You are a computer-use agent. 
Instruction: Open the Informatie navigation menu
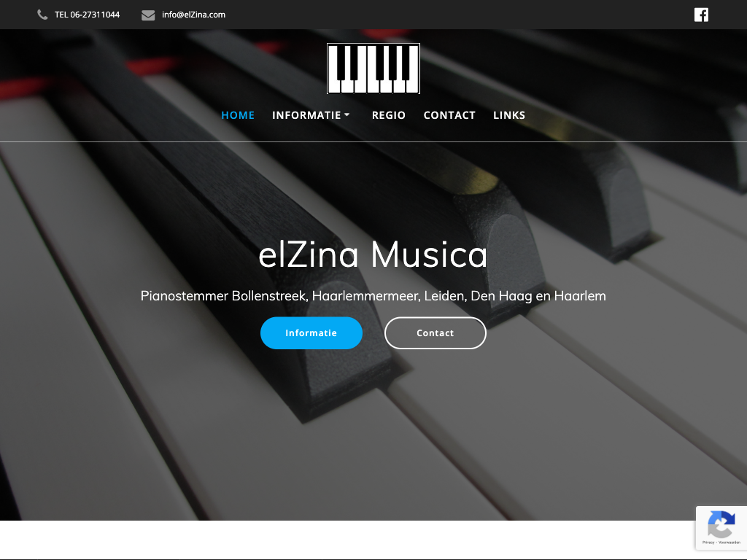pyautogui.click(x=306, y=115)
